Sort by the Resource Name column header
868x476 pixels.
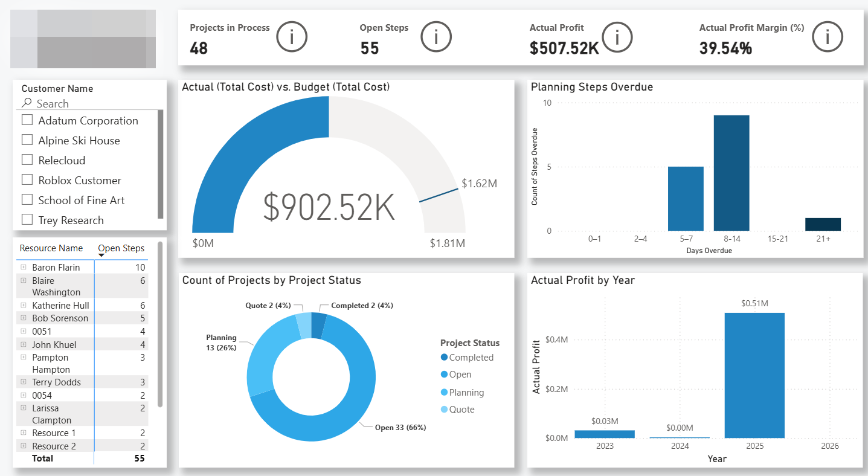(51, 248)
